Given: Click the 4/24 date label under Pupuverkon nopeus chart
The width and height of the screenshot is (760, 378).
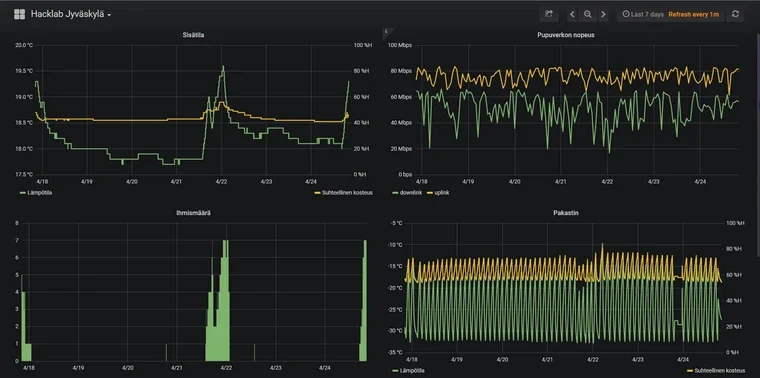Looking at the screenshot, I should click(700, 182).
